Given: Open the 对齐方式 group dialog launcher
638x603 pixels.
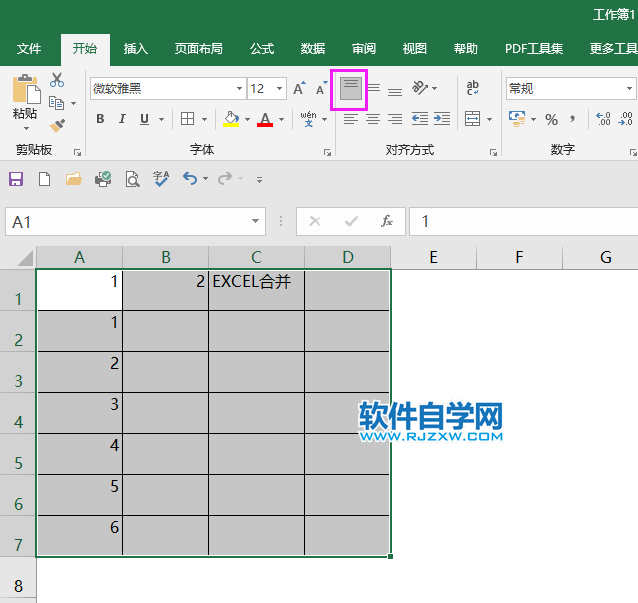Looking at the screenshot, I should coord(493,152).
